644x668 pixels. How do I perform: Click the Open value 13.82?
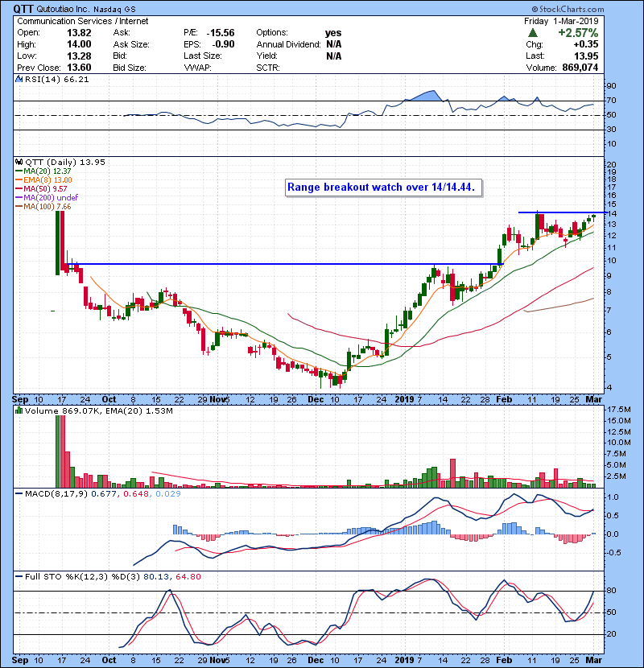[x=79, y=33]
